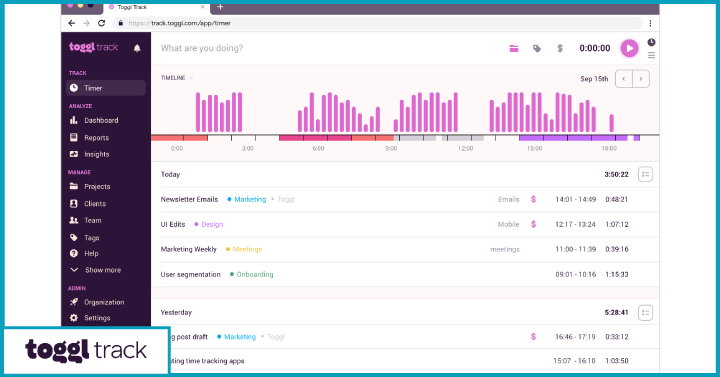Screen dimensions: 720x377
Task: Toggle billable on Newsletter Emails entry
Action: 534,199
